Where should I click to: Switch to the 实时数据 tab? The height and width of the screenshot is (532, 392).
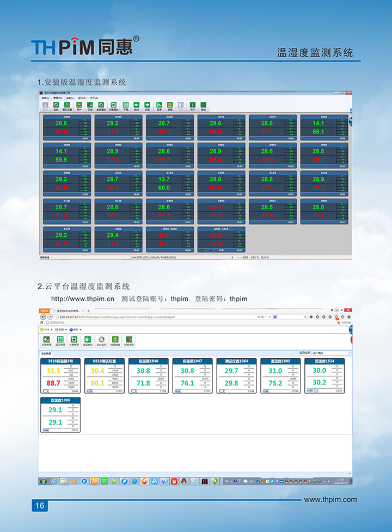point(46,353)
